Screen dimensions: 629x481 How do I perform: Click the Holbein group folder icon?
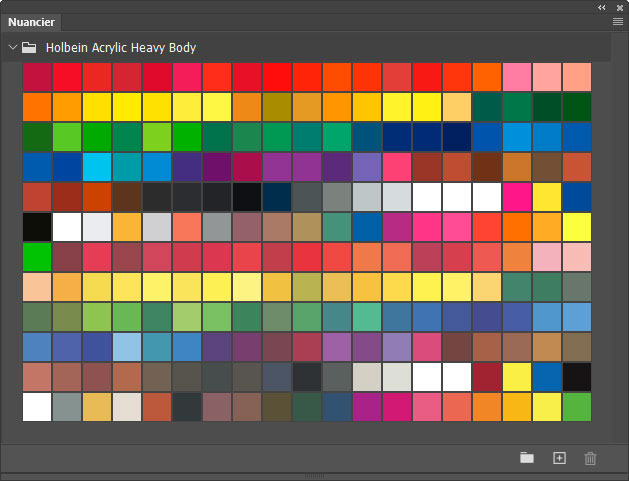tap(30, 47)
